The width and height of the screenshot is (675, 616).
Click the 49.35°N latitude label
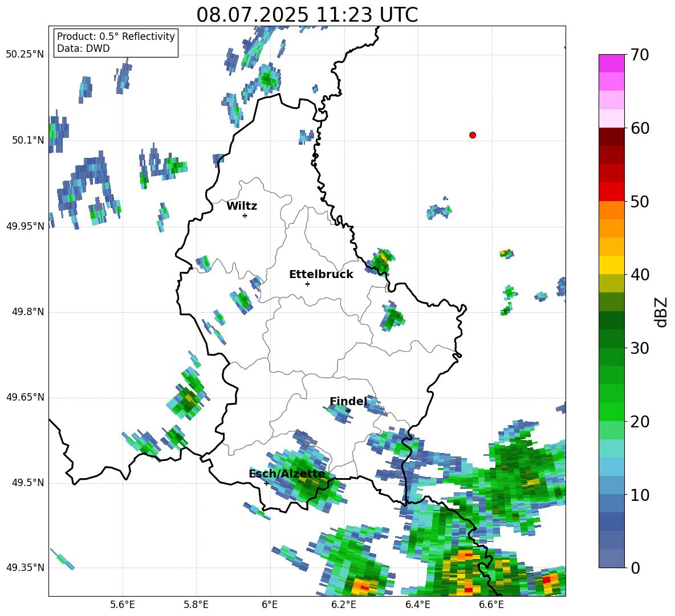pos(25,568)
